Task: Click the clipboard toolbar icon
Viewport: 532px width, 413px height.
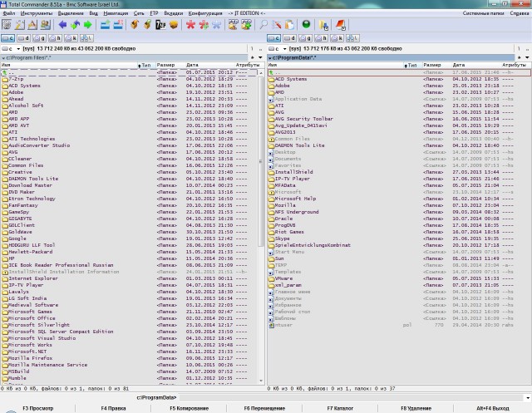Action: pyautogui.click(x=289, y=25)
